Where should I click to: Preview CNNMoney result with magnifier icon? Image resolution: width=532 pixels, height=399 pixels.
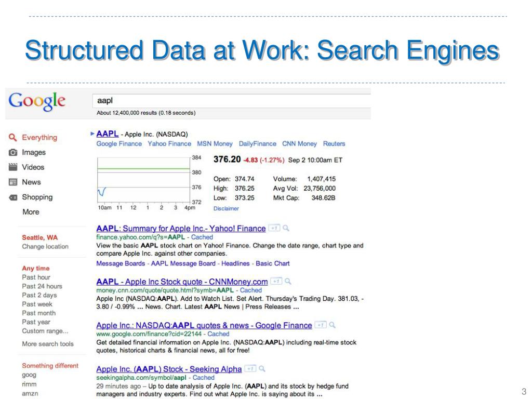tap(288, 281)
